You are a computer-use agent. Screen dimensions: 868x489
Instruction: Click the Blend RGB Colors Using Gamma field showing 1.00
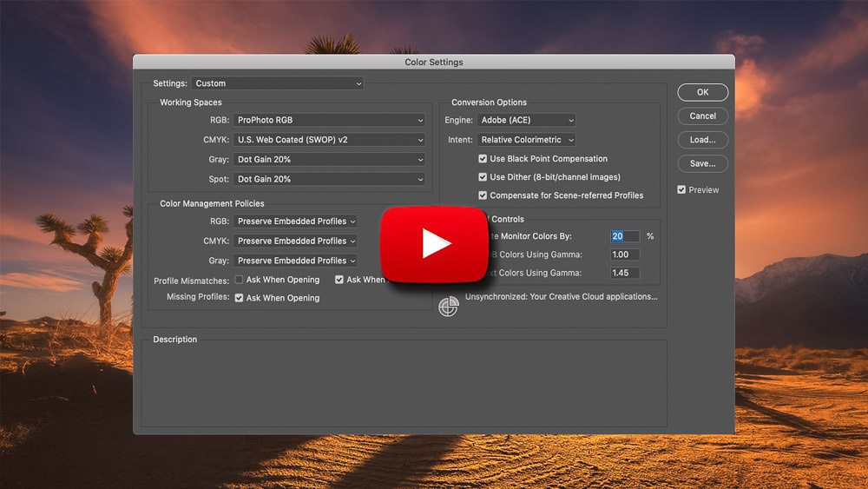coord(625,254)
